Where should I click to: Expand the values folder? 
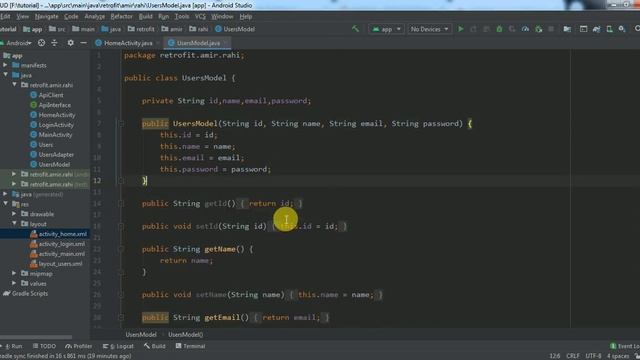14,283
